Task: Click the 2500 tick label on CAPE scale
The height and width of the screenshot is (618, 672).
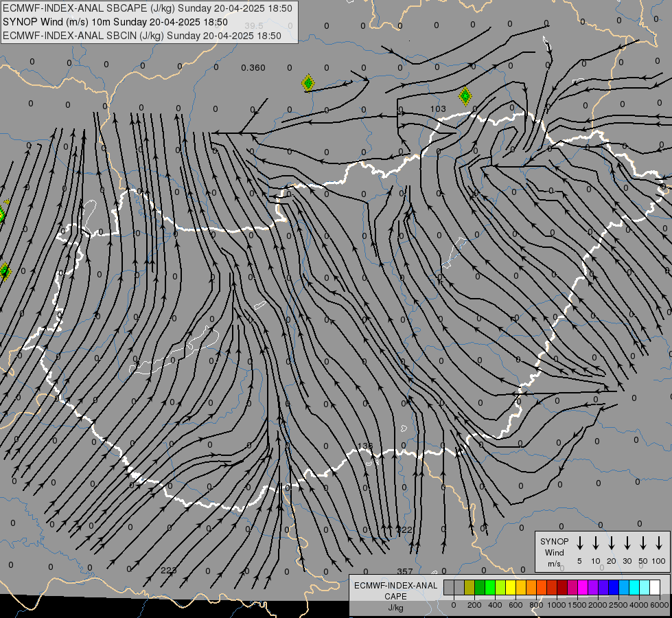Action: (x=618, y=605)
